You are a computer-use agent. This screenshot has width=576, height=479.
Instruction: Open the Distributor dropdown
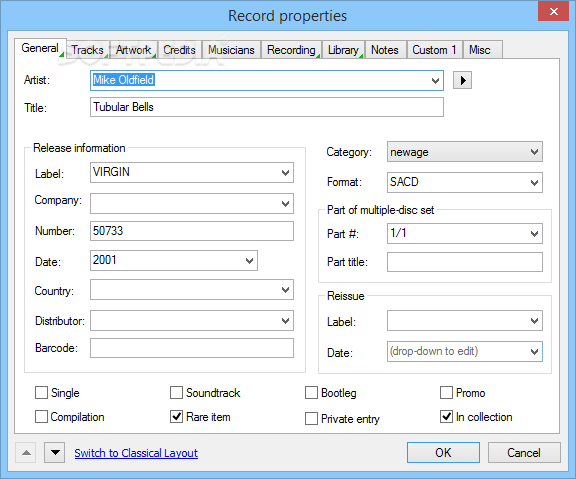pos(285,321)
